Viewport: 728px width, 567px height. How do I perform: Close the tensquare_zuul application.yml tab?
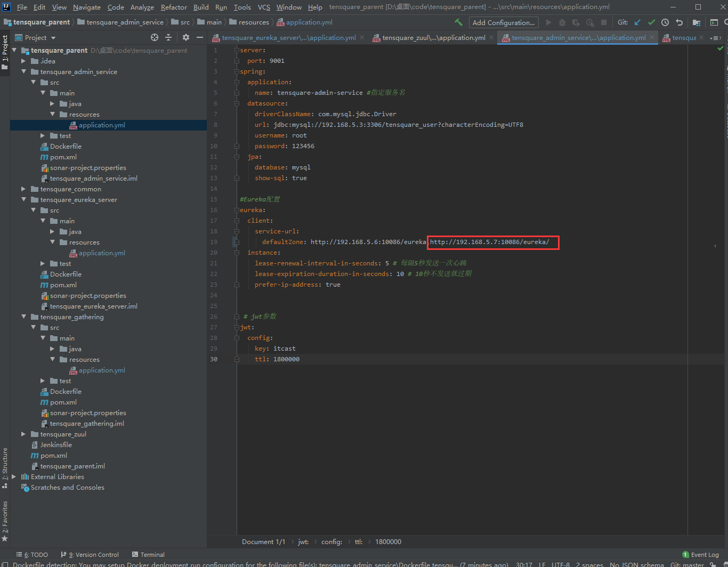tap(491, 38)
